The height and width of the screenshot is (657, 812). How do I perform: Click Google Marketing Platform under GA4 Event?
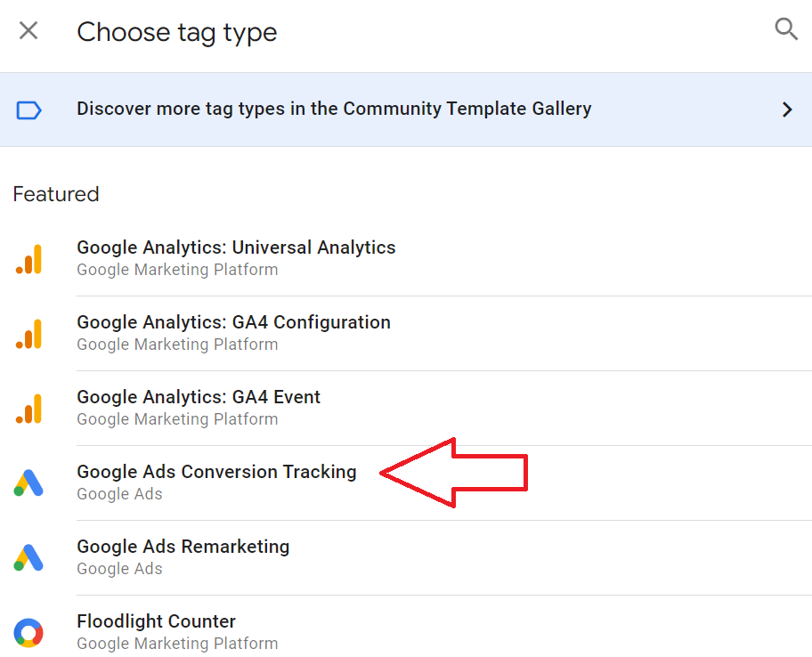click(x=177, y=418)
